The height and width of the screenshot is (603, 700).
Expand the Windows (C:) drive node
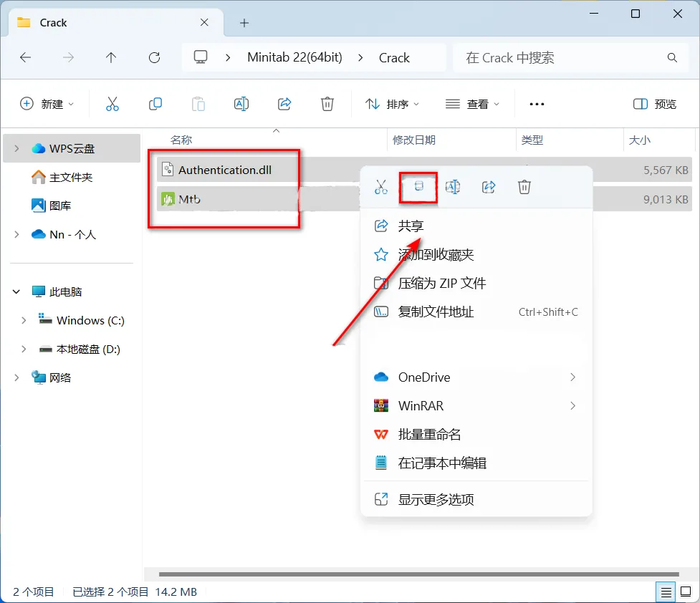24,320
